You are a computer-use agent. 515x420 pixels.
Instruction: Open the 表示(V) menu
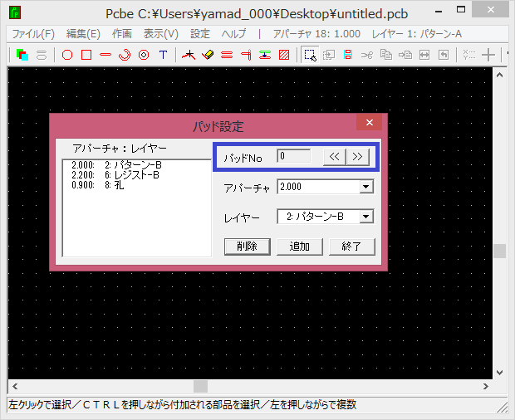160,34
